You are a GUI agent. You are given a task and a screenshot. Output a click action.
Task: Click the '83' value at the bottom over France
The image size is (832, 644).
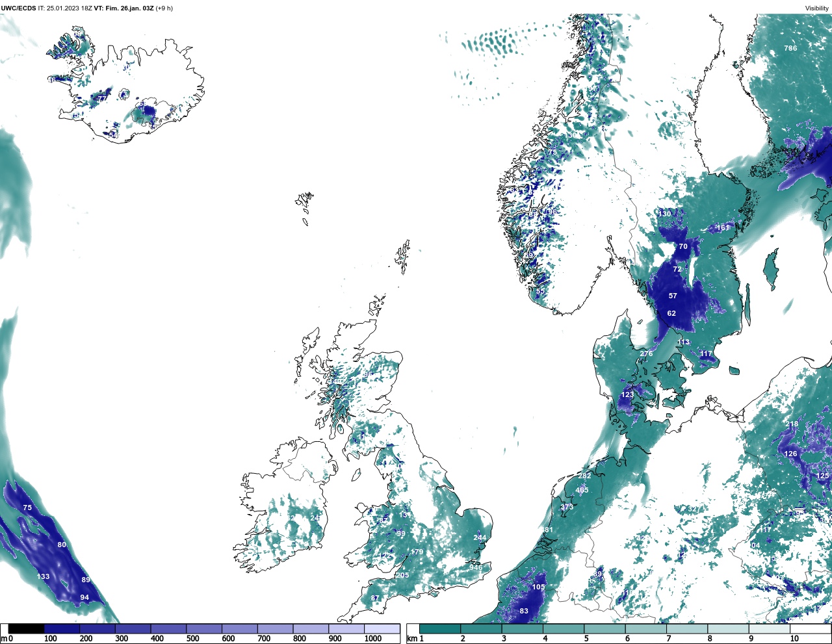(x=524, y=611)
